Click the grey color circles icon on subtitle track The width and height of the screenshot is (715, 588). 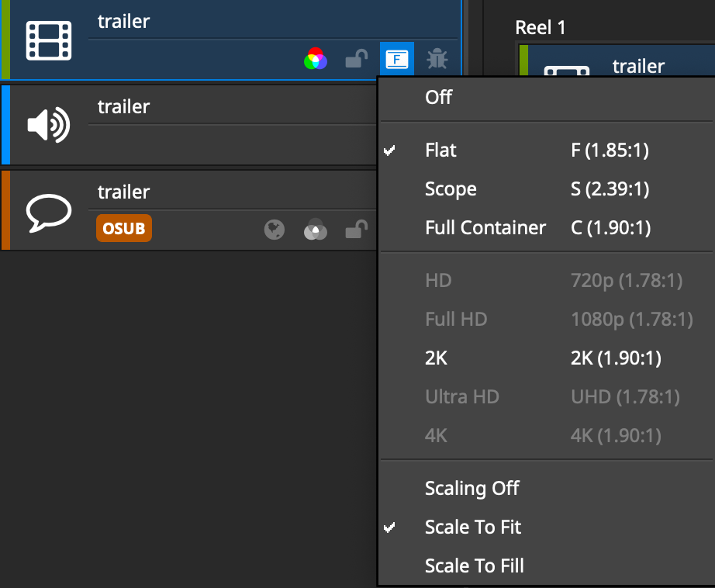[316, 230]
